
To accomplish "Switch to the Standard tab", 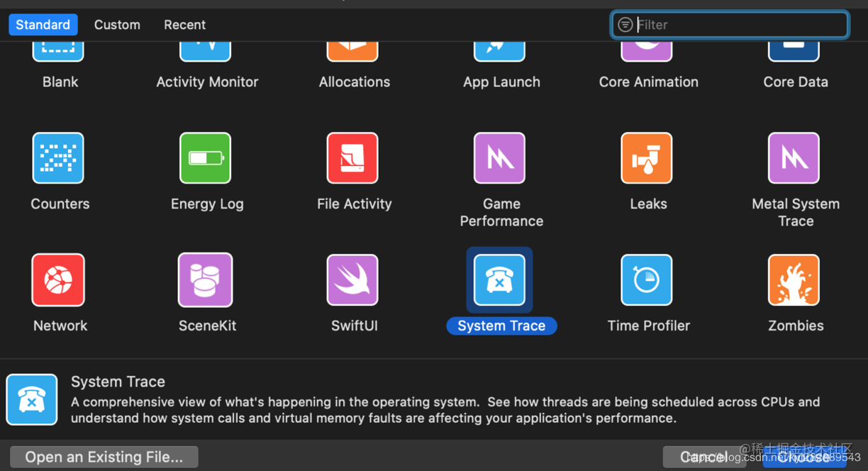I will (x=43, y=25).
